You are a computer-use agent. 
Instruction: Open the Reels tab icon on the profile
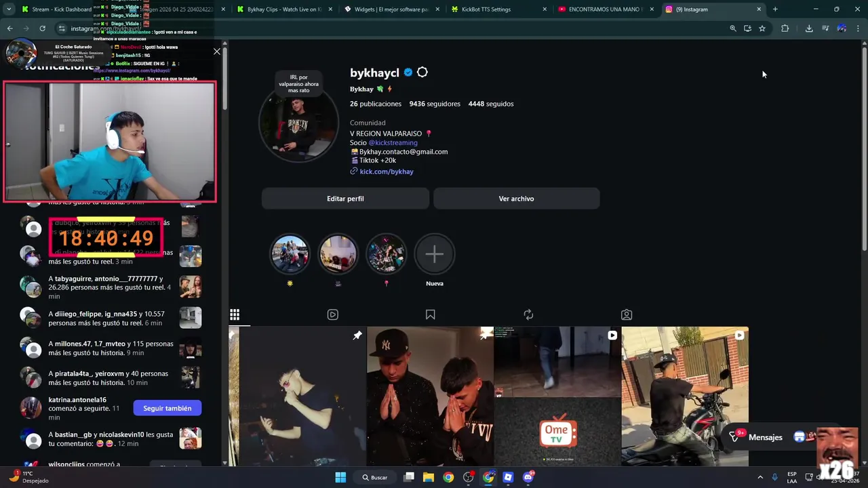coord(332,314)
